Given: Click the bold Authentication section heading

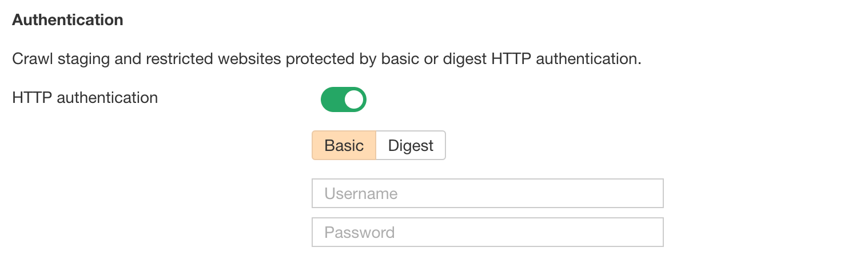Looking at the screenshot, I should click(x=67, y=20).
